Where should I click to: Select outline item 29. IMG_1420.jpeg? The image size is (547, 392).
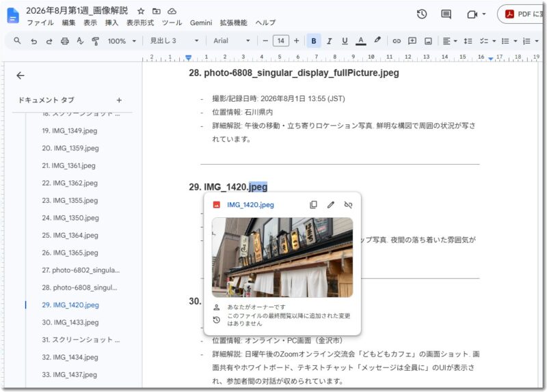tap(70, 305)
